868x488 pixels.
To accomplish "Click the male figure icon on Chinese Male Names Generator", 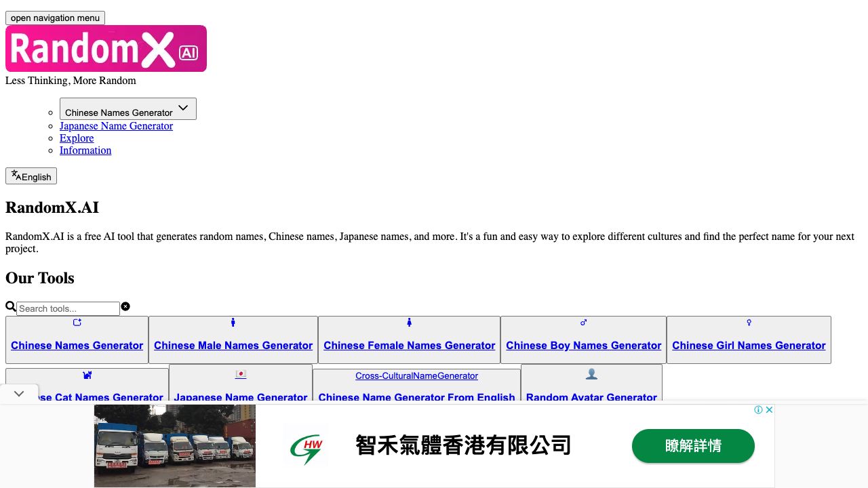I will pyautogui.click(x=233, y=323).
